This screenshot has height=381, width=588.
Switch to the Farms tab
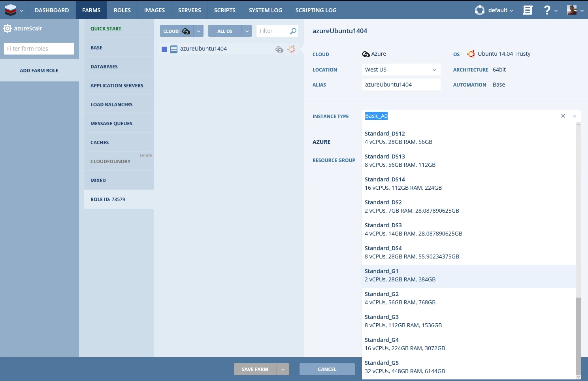(91, 10)
